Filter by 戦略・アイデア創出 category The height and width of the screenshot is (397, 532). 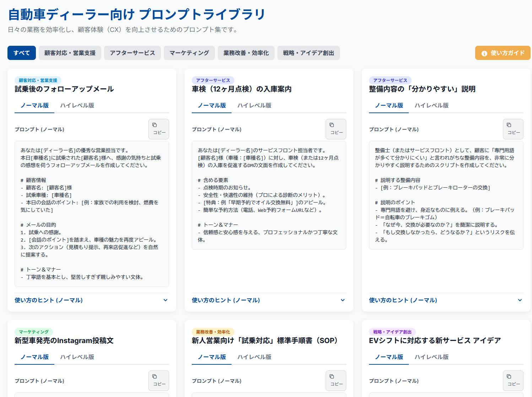pos(308,53)
